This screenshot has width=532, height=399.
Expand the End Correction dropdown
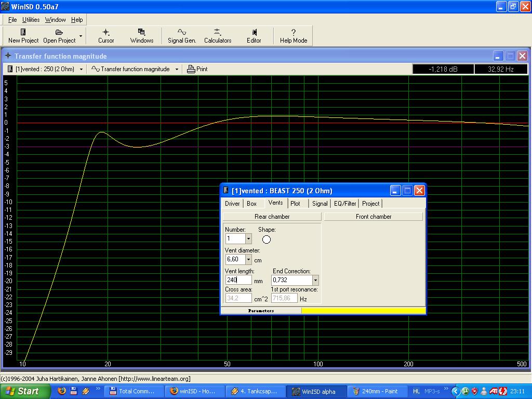[315, 280]
